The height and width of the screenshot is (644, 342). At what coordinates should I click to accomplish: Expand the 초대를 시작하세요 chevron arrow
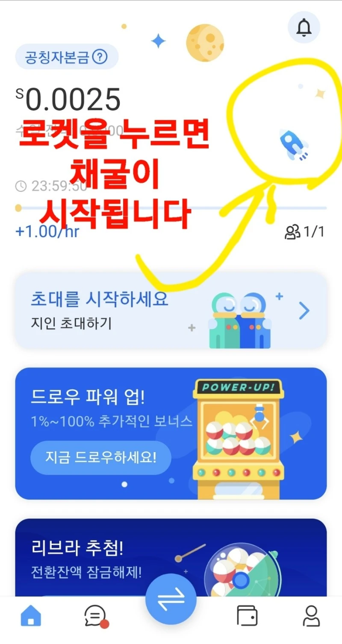[x=304, y=311]
